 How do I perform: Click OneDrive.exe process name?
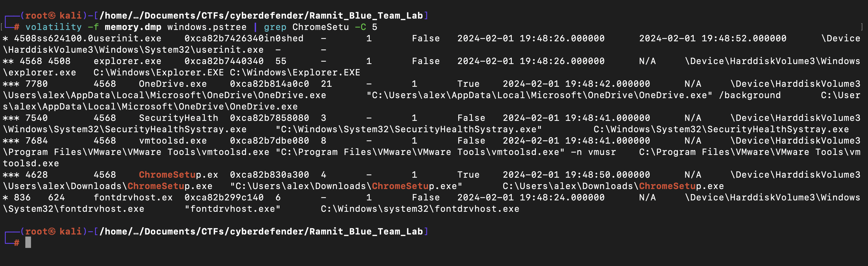173,84
